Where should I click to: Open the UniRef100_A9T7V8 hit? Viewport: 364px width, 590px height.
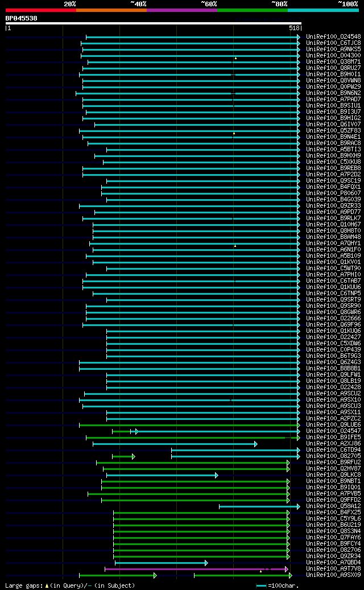(333, 568)
